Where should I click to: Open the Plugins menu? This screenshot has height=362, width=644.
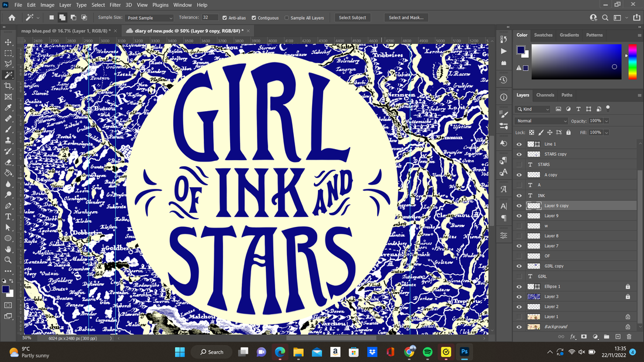(x=160, y=5)
